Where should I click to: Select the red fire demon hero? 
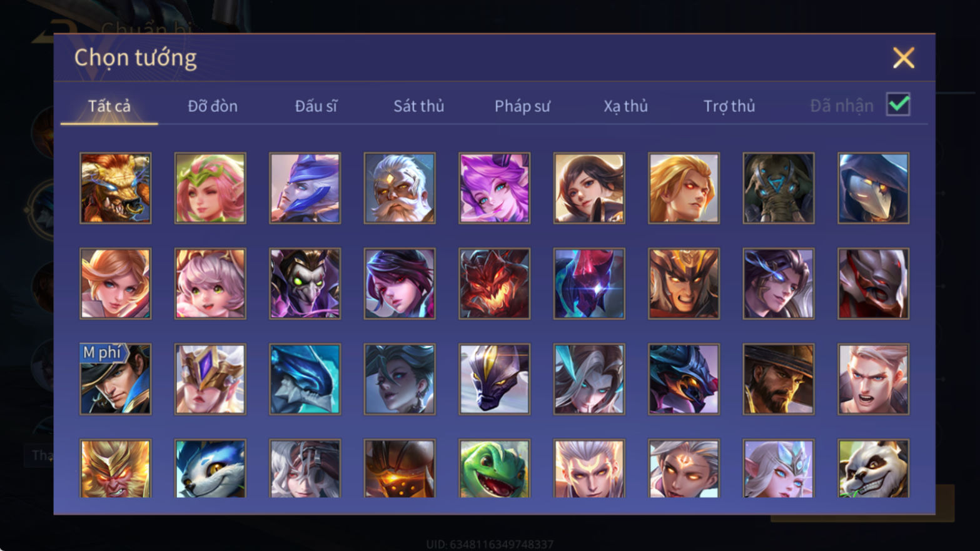tap(494, 284)
